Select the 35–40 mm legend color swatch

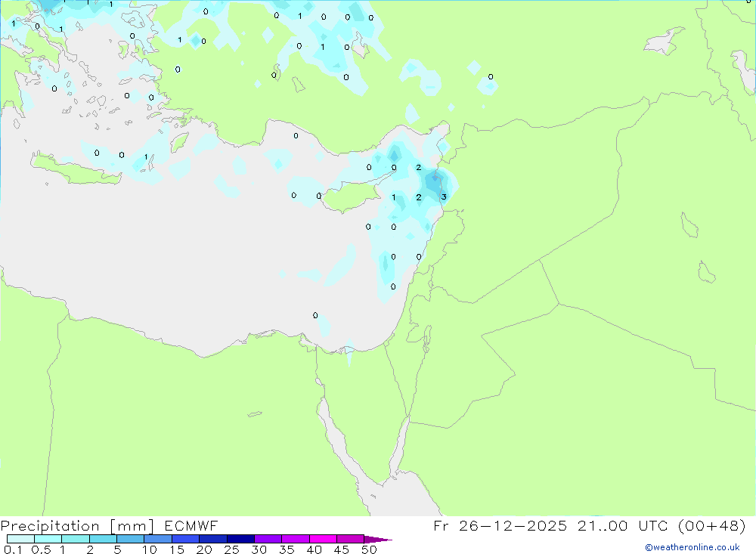(x=296, y=539)
